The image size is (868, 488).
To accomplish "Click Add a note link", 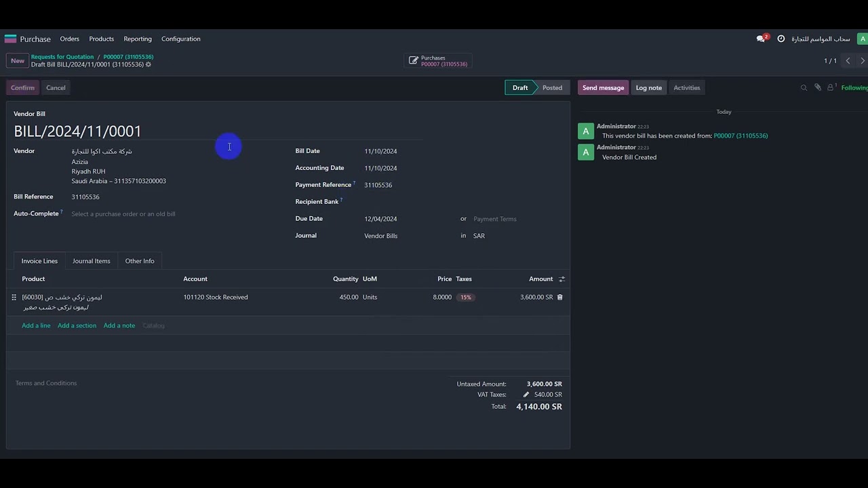I will coord(119,325).
